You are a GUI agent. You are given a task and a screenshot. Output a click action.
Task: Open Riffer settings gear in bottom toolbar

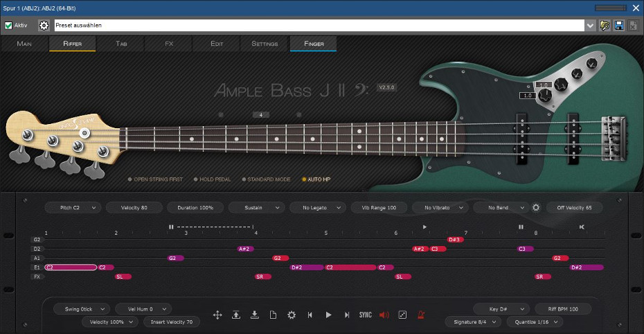tap(292, 315)
